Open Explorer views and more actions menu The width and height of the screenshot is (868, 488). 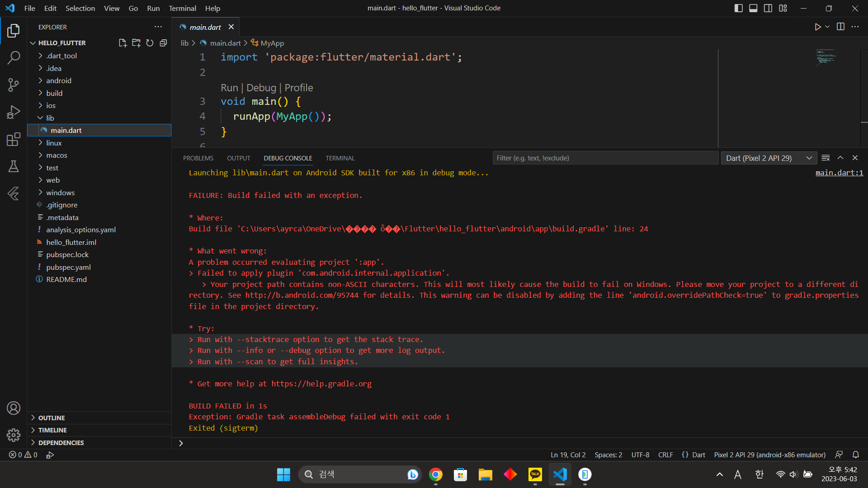[x=158, y=27]
